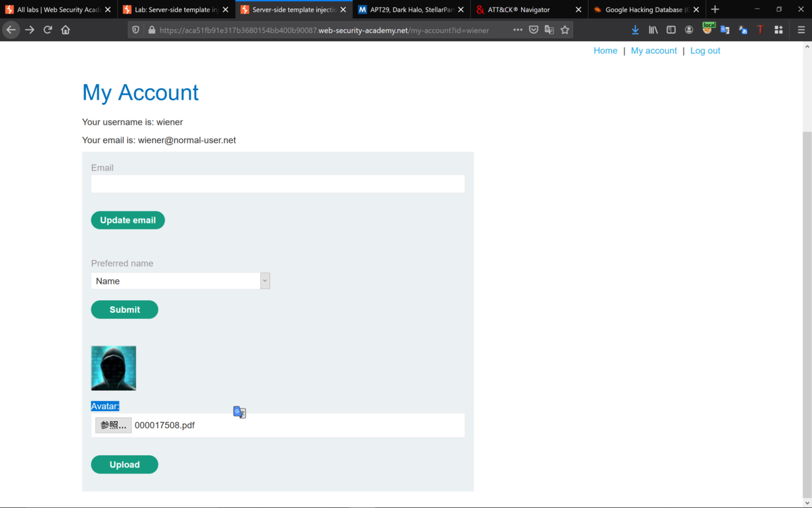The height and width of the screenshot is (508, 812).
Task: Go back with the browser back arrow
Action: coord(11,30)
